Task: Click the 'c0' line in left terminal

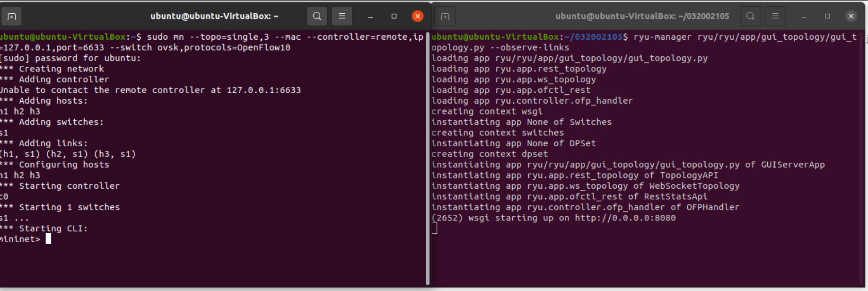Action: (4, 197)
